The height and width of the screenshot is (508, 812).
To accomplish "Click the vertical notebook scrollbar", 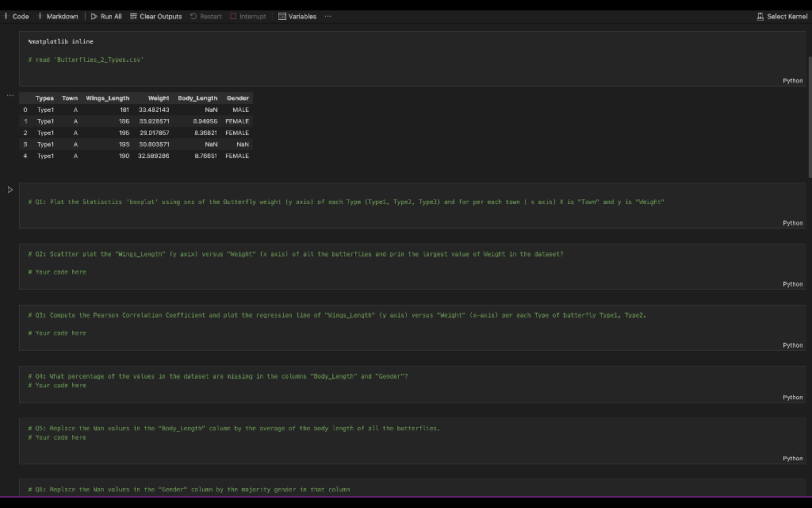I will [x=809, y=95].
